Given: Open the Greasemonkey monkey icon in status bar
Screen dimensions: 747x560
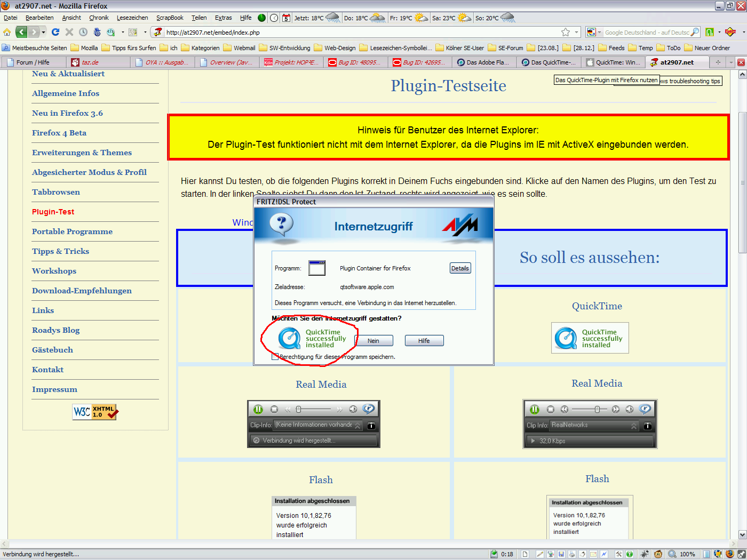Looking at the screenshot, I should tap(658, 554).
